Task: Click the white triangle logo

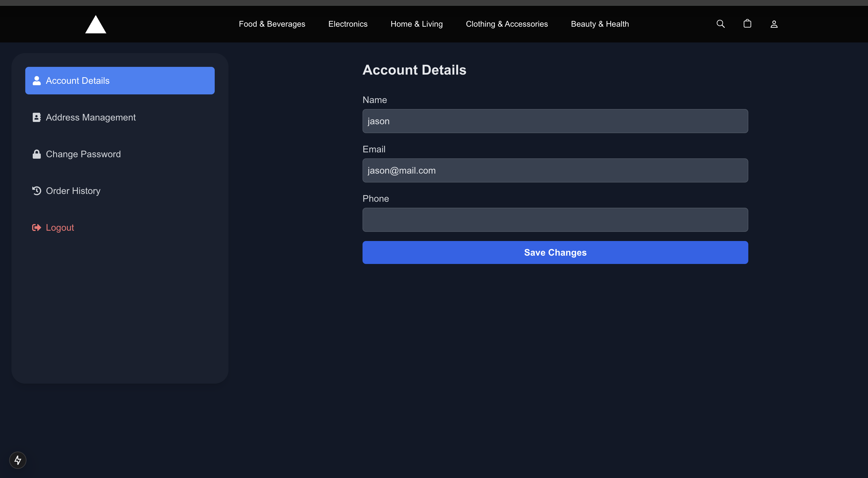Action: 96,25
